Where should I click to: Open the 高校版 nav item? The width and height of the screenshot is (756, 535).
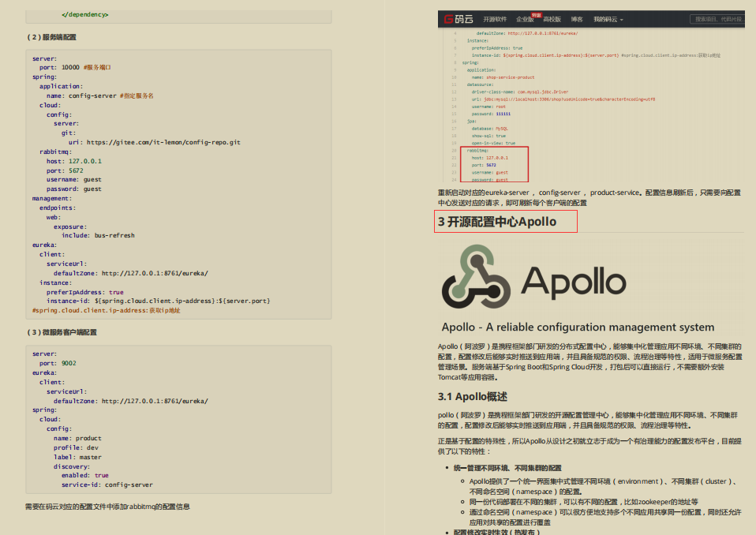coord(552,19)
